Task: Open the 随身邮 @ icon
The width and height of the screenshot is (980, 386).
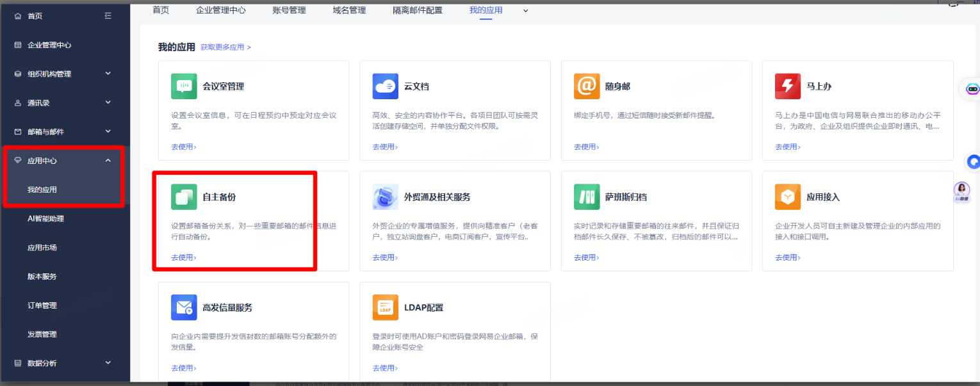Action: (587, 86)
